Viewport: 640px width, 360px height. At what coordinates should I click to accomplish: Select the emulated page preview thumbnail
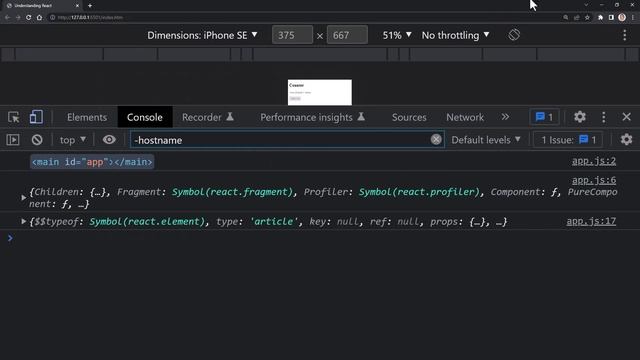[320, 92]
